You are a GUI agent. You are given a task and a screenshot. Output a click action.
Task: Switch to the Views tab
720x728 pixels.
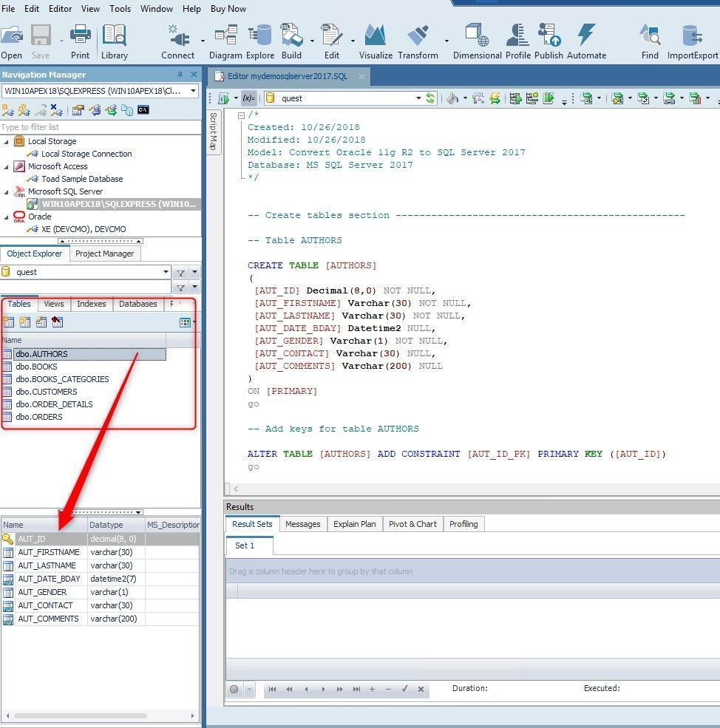pyautogui.click(x=54, y=304)
